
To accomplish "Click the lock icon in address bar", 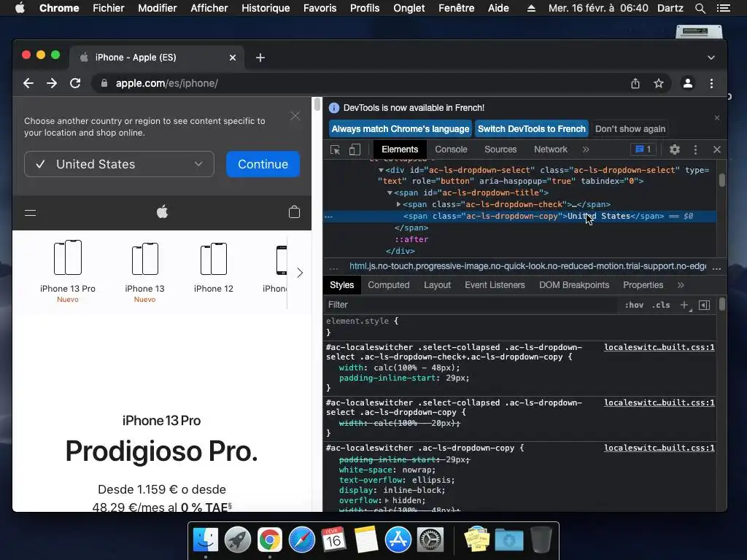I will point(104,83).
